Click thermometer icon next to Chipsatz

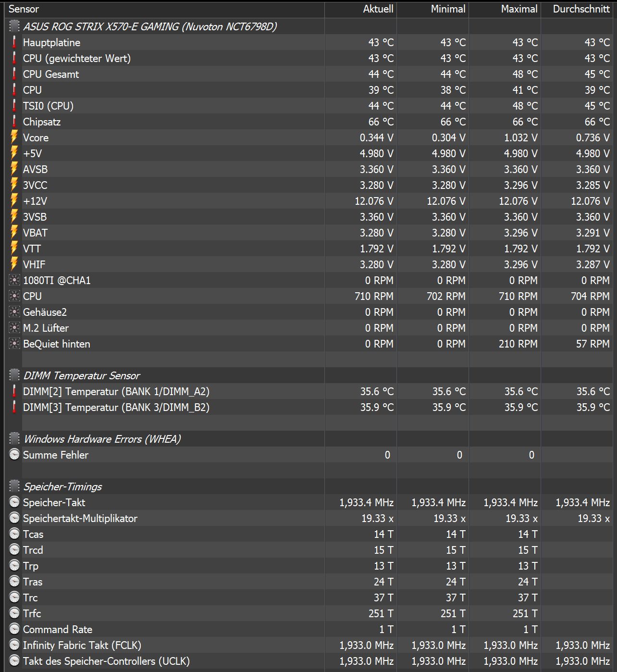pyautogui.click(x=14, y=122)
